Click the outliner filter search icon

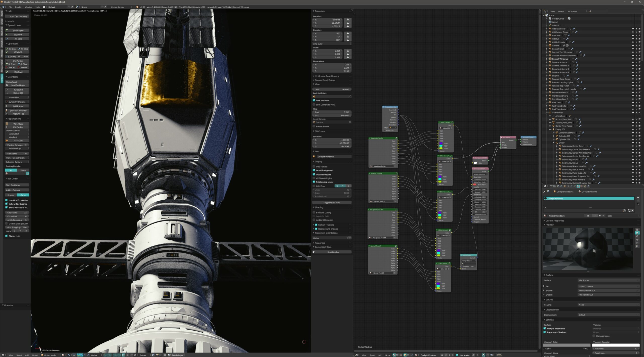(x=590, y=11)
